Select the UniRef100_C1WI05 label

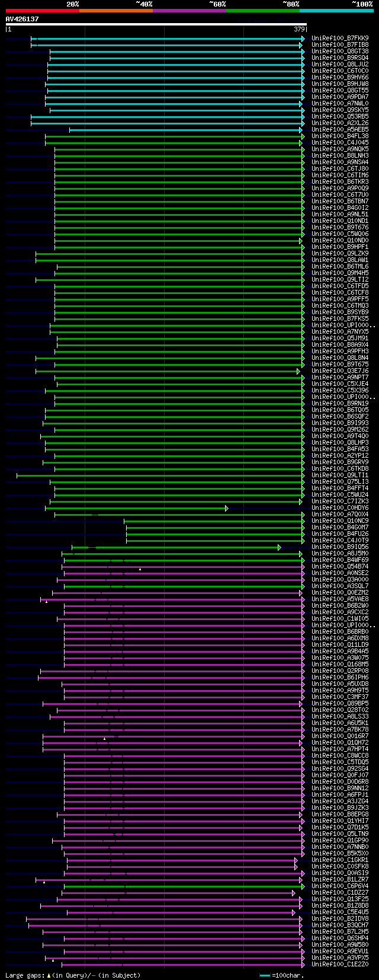pos(340,619)
